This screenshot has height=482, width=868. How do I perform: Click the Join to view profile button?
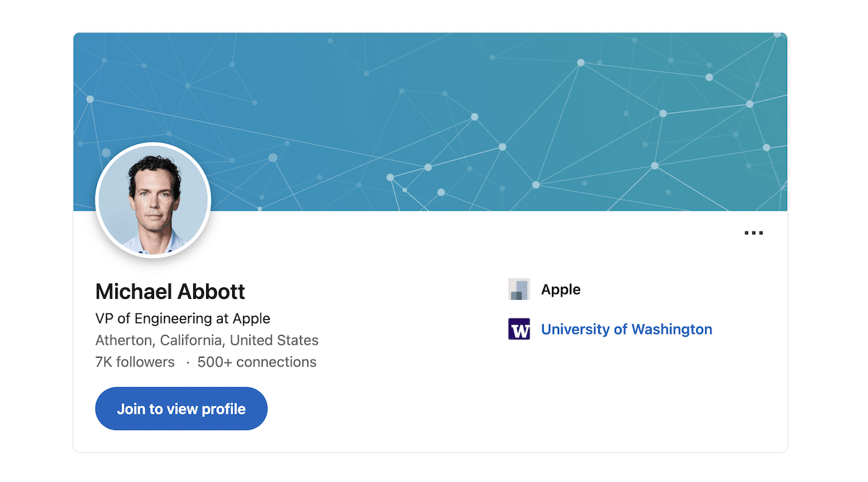182,409
